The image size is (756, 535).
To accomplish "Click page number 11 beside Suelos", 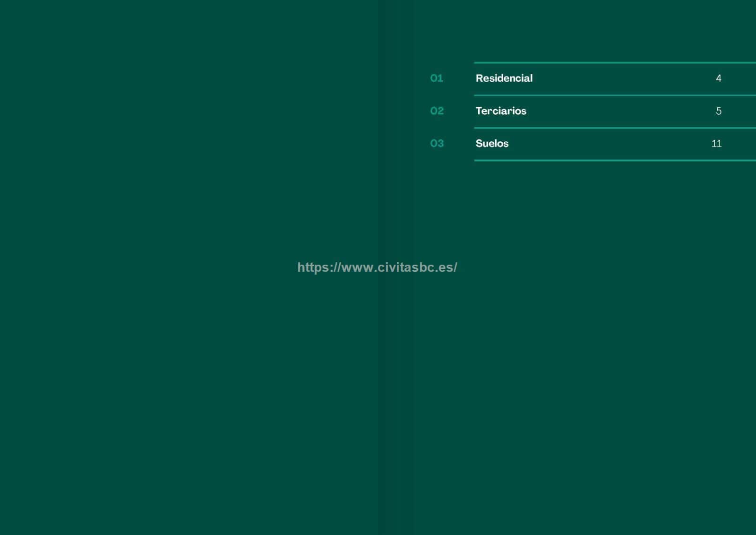I will tap(716, 144).
